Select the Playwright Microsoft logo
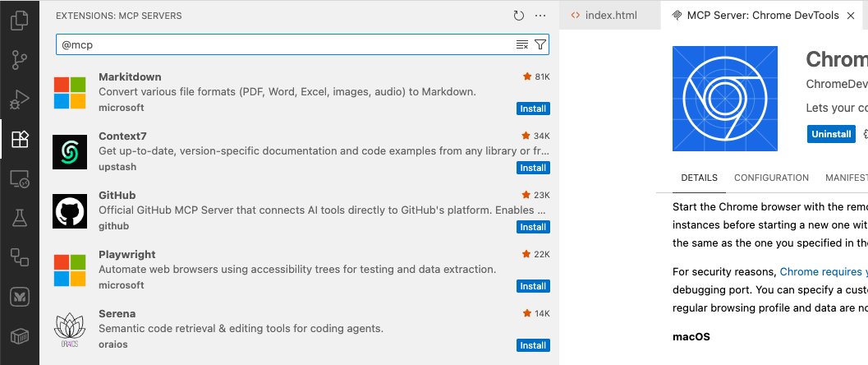The width and height of the screenshot is (868, 365). (x=70, y=270)
